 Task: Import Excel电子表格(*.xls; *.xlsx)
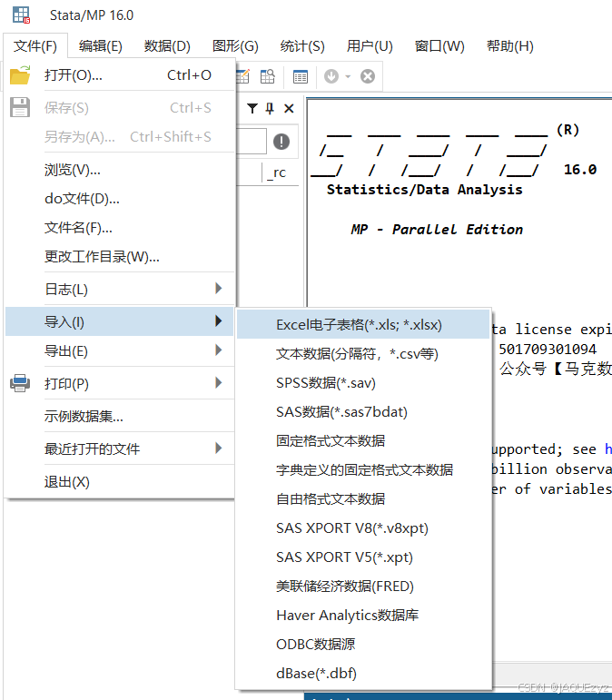363,324
